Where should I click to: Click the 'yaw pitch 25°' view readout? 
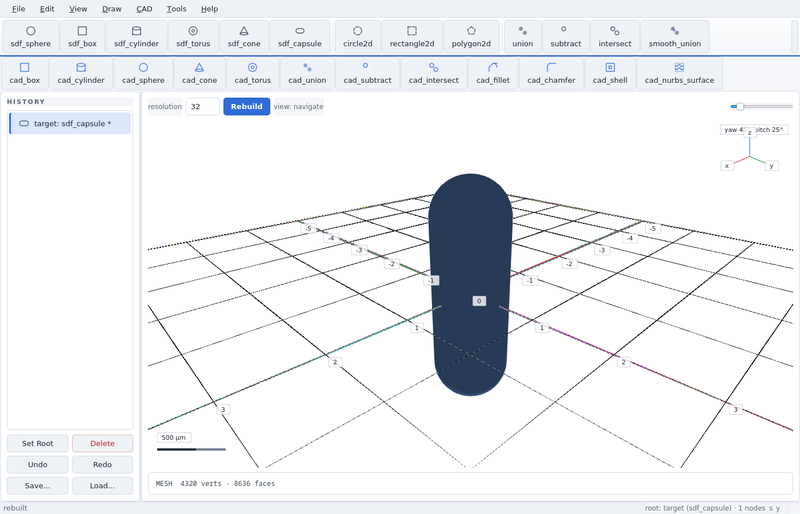(x=753, y=130)
